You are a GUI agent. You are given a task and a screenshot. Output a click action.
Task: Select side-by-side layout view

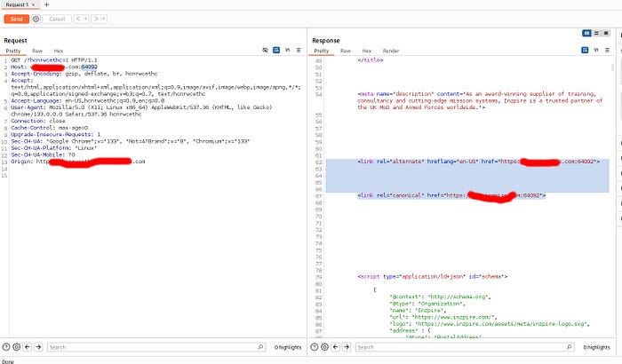(x=586, y=34)
